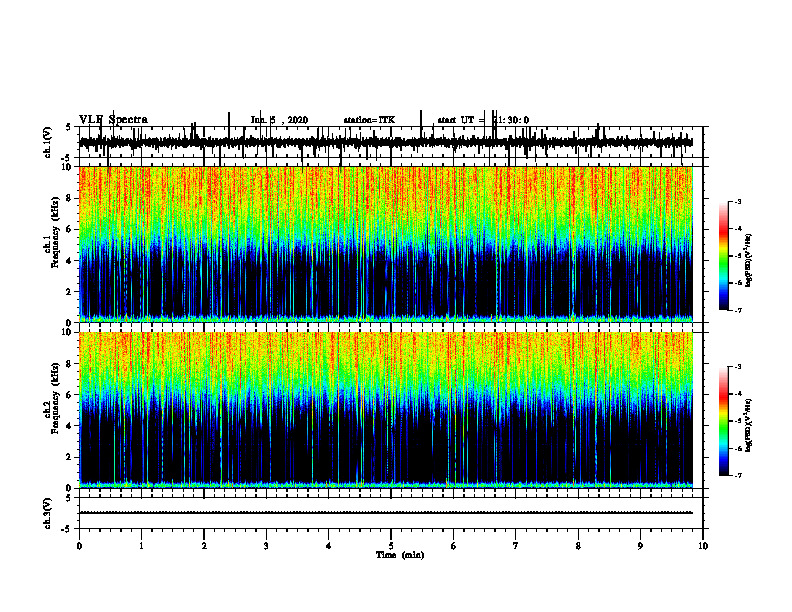Click the "-3" label on ch.1 color scale
792x612 pixels.
click(x=737, y=201)
